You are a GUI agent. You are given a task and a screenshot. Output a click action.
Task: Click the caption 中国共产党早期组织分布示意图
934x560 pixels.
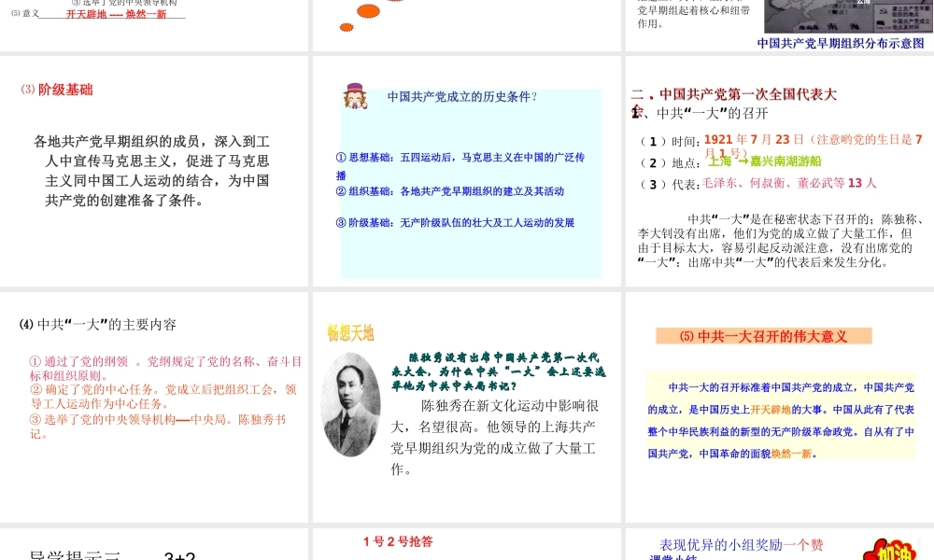[x=841, y=44]
